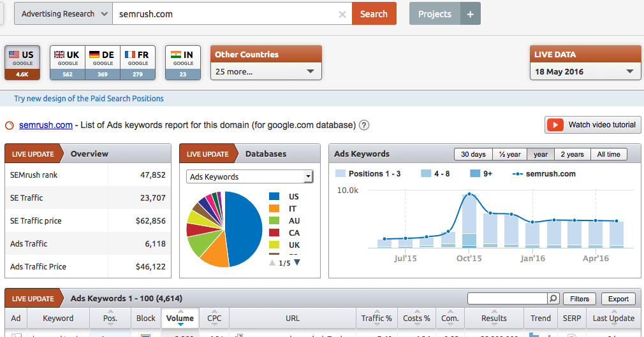Toggle the 4 - 8 positions legend series
The image size is (644, 337).
tap(435, 174)
